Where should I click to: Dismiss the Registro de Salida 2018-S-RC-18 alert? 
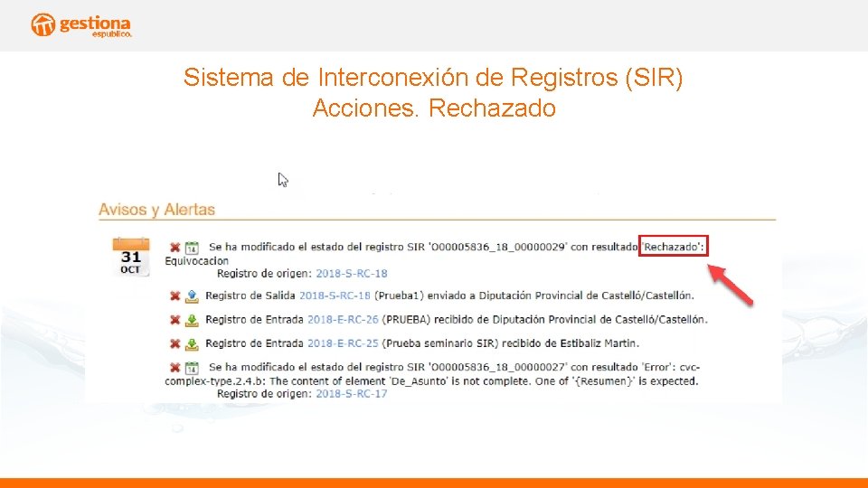coord(175,296)
